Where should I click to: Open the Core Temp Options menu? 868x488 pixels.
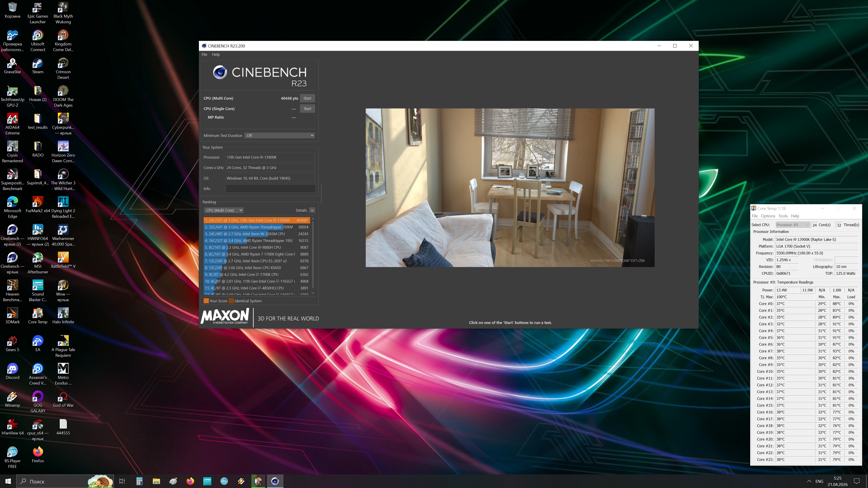click(768, 216)
